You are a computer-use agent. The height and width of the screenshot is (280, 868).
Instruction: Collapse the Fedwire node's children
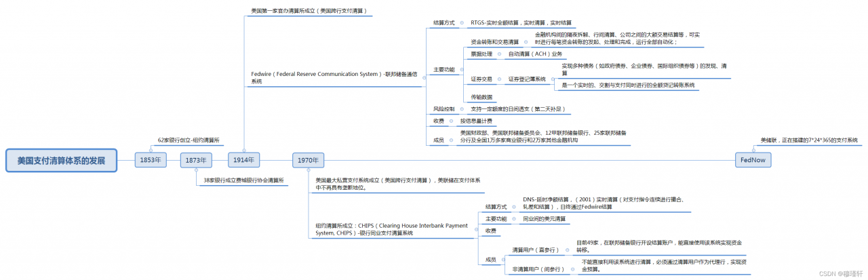pos(425,77)
